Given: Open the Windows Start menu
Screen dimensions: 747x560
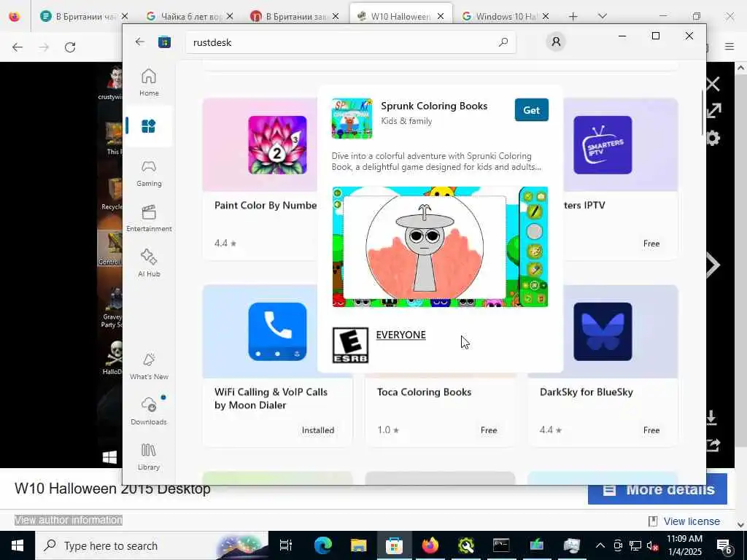Looking at the screenshot, I should tap(18, 545).
